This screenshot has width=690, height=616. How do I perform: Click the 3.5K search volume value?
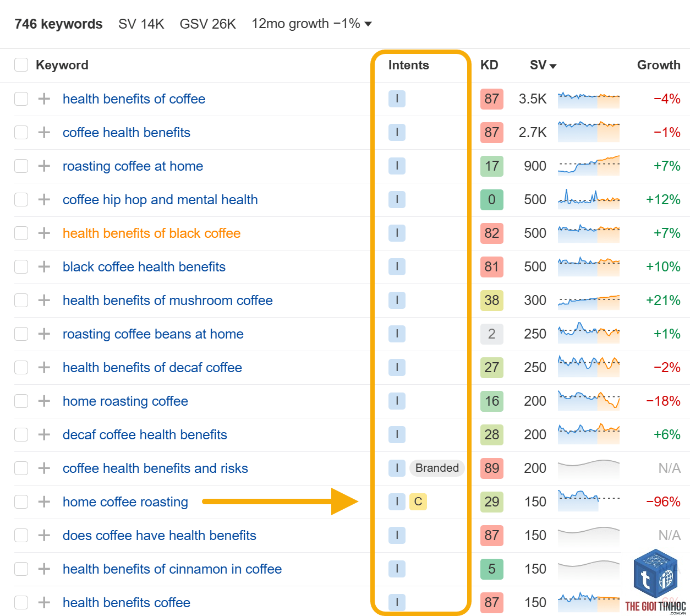pos(533,99)
